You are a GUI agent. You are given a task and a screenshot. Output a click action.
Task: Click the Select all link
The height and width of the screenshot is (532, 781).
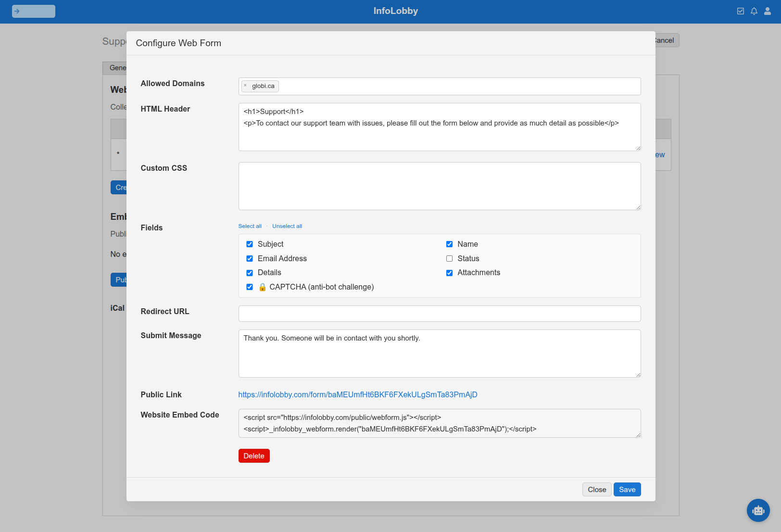tap(250, 226)
